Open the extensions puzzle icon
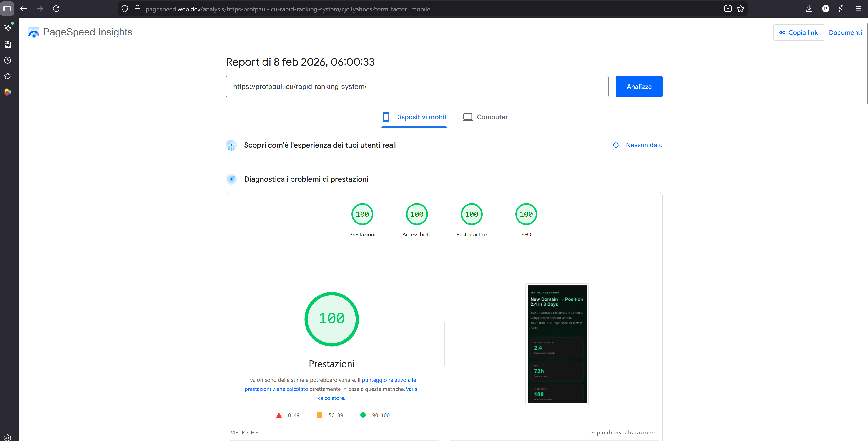The image size is (868, 441). (x=842, y=9)
